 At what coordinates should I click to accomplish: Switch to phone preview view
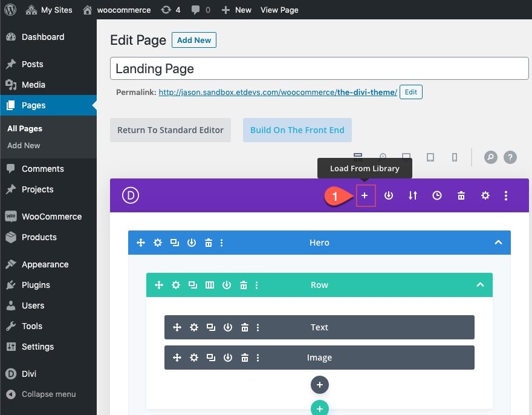pos(455,157)
